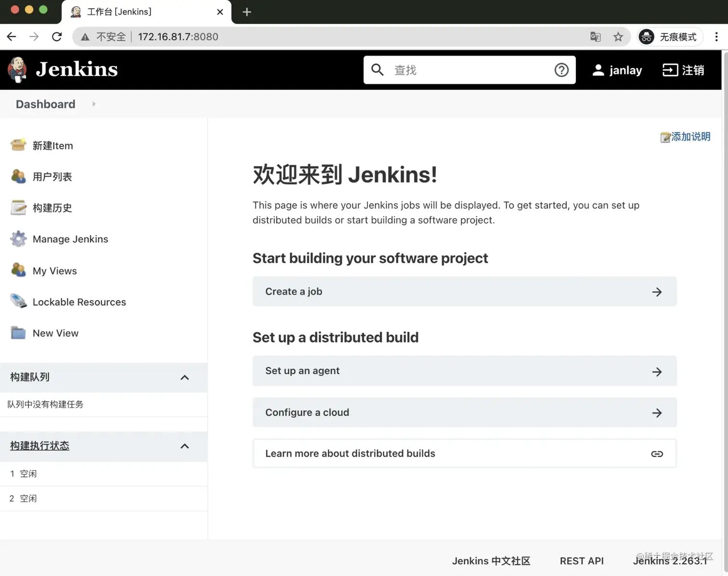The width and height of the screenshot is (728, 576).
Task: Click the 添加说明 annotation icon
Action: tap(666, 137)
